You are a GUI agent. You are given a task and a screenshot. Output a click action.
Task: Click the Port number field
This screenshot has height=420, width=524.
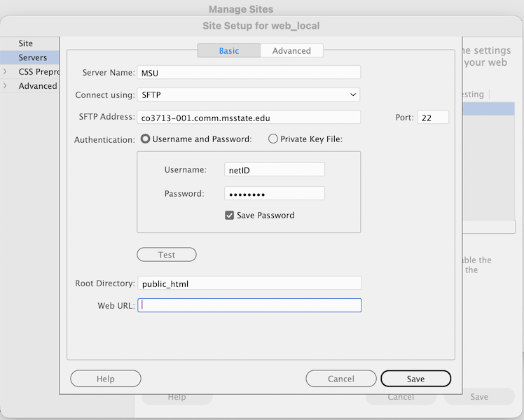coord(433,118)
